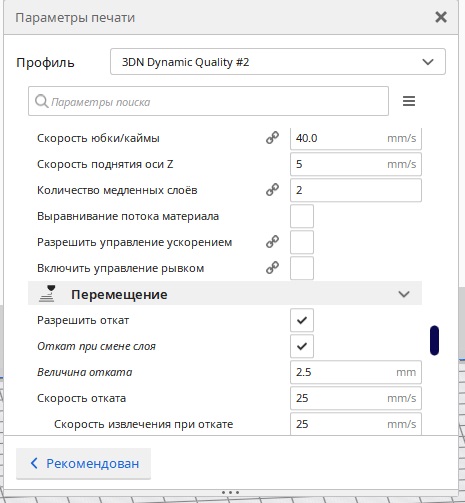Switch back to Рекомендован mode
The height and width of the screenshot is (503, 465).
pos(83,464)
